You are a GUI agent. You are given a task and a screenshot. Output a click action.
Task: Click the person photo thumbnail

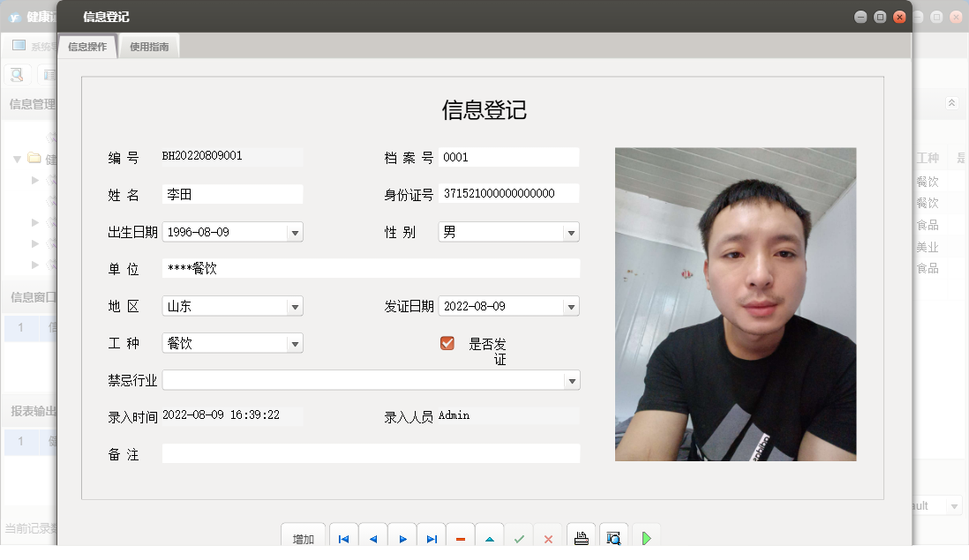coord(735,304)
